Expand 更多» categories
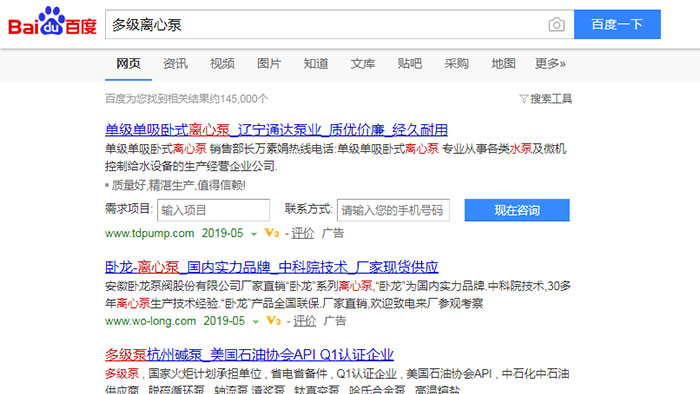Image resolution: width=700 pixels, height=394 pixels. 550,64
